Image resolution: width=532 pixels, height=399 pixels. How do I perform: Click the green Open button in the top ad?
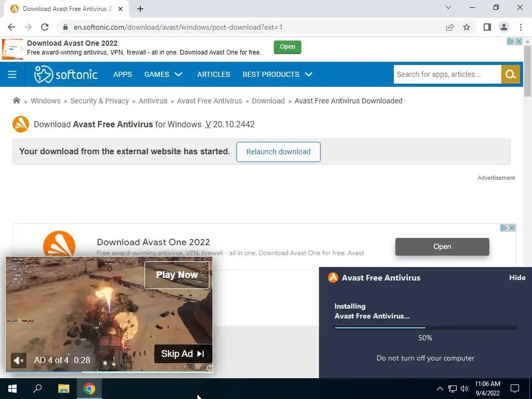287,47
